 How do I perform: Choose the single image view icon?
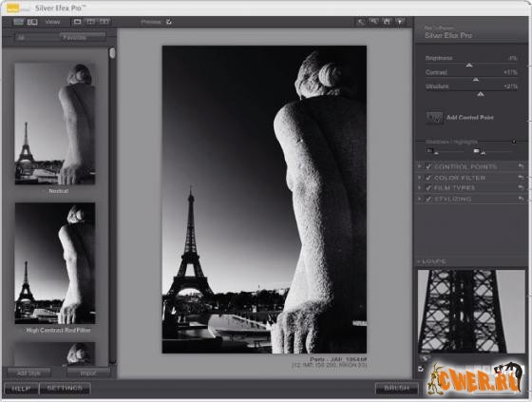pos(77,22)
